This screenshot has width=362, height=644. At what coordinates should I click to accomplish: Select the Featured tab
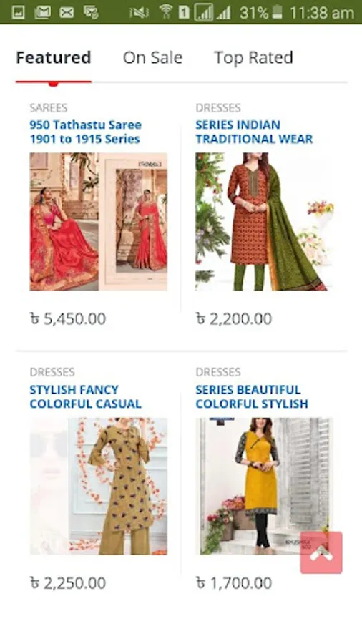click(x=54, y=57)
